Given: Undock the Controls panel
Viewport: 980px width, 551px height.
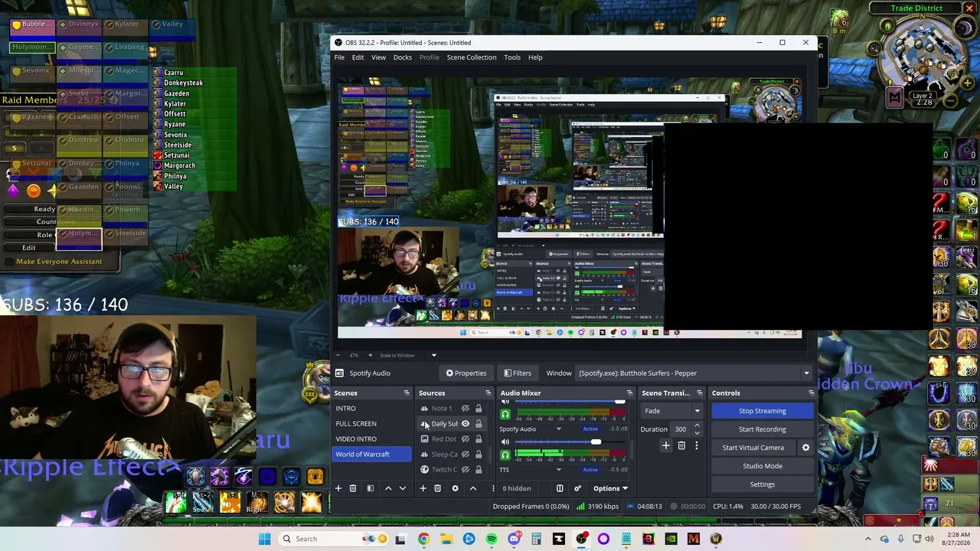Looking at the screenshot, I should pos(811,393).
